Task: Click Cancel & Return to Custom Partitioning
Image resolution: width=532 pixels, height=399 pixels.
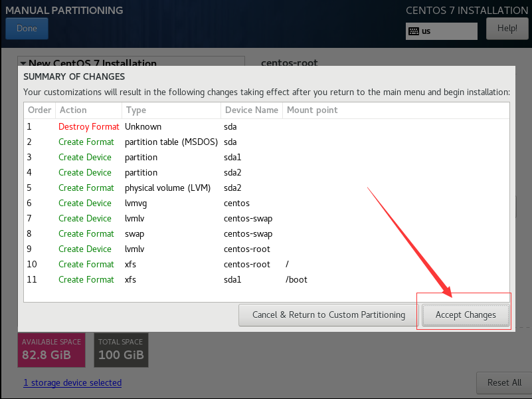Action: [328, 315]
